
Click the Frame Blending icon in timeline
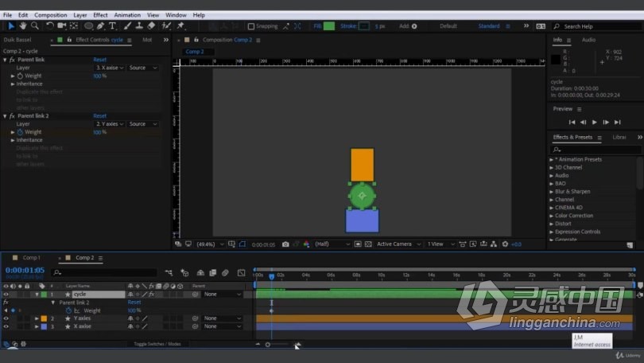(x=213, y=272)
